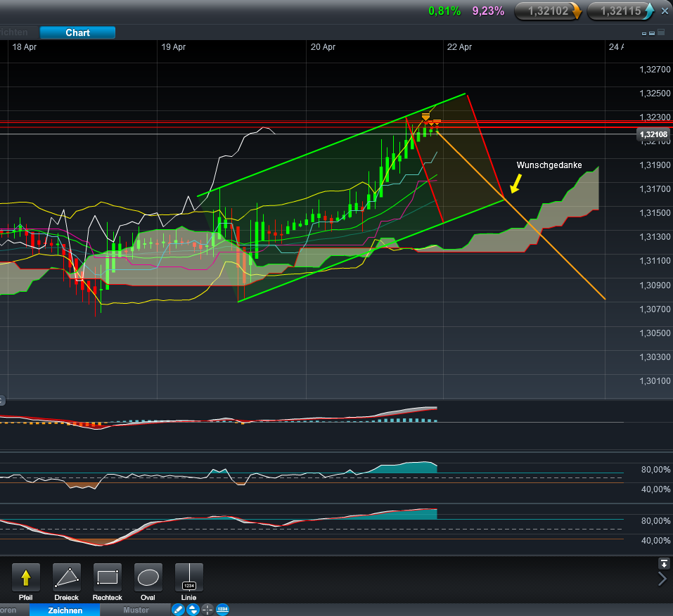Click the Wunschgedanke chart annotation text
673x616 pixels.
coord(549,165)
